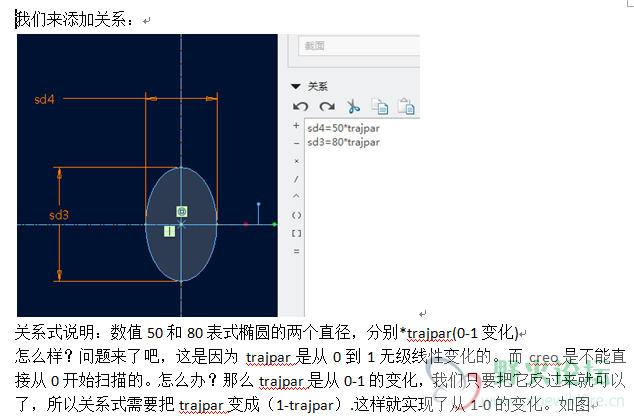This screenshot has width=634, height=419.
Task: Click the paste clipboard icon
Action: (x=406, y=107)
